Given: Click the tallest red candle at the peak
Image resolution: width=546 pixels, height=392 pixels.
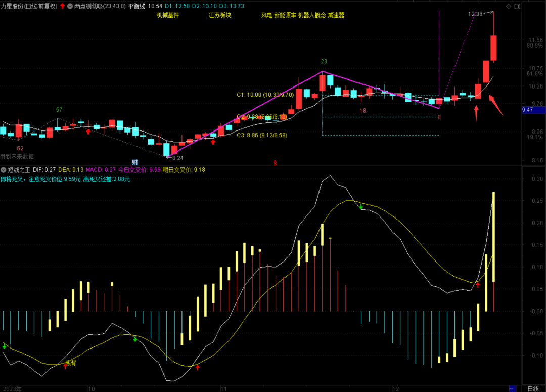Looking at the screenshot, I should pos(493,48).
